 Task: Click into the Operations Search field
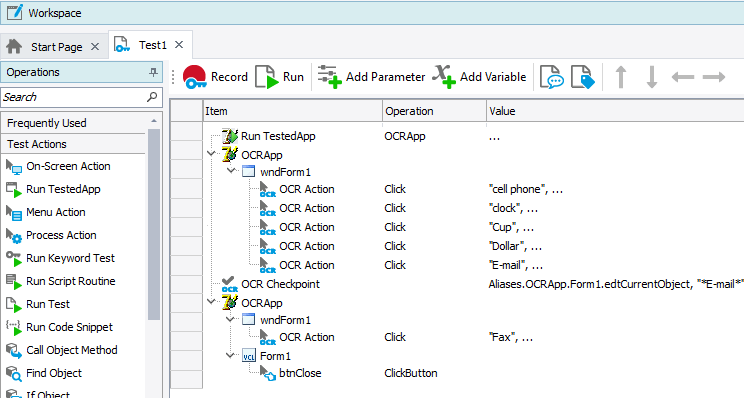tap(74, 97)
